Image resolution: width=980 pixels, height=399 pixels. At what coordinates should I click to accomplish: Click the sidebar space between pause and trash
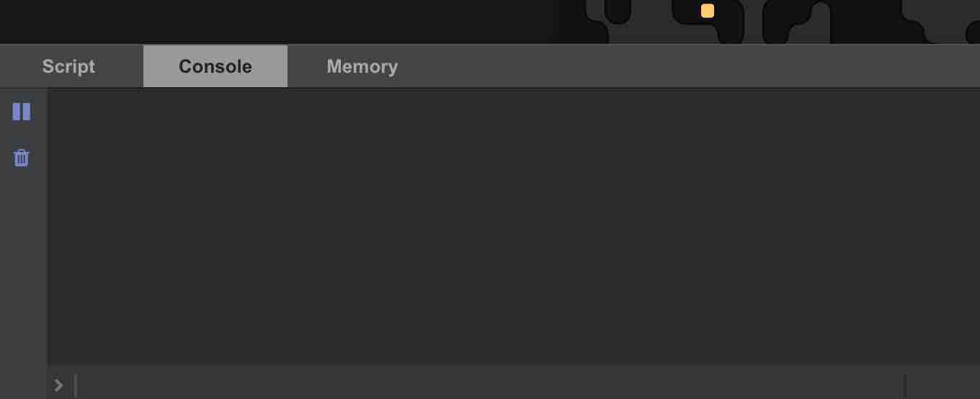[x=22, y=135]
